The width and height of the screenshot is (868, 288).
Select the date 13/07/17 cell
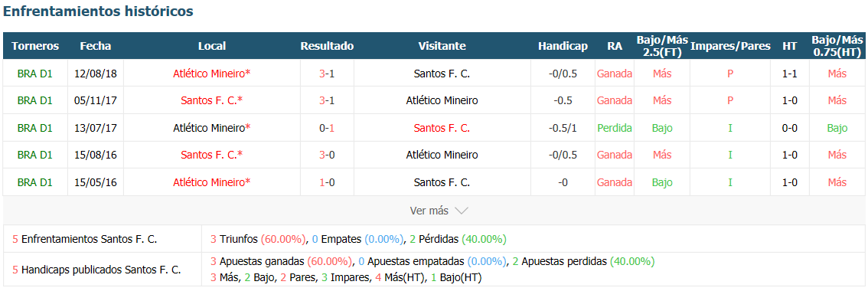[95, 128]
